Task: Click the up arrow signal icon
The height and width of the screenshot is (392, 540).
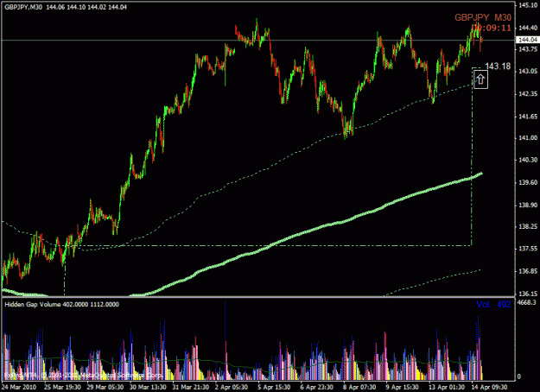Action: coord(480,79)
